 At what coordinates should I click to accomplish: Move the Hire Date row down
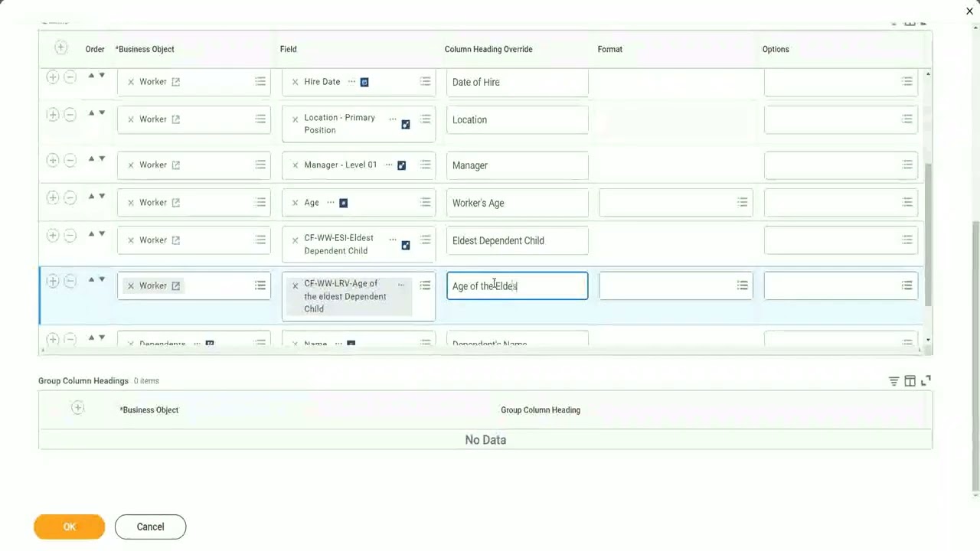point(102,75)
